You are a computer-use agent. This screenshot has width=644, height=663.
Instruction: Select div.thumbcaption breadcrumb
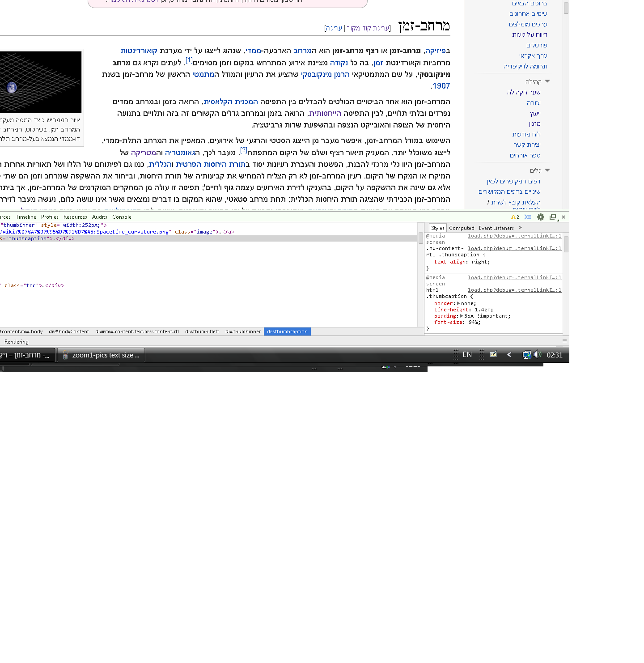click(x=287, y=331)
